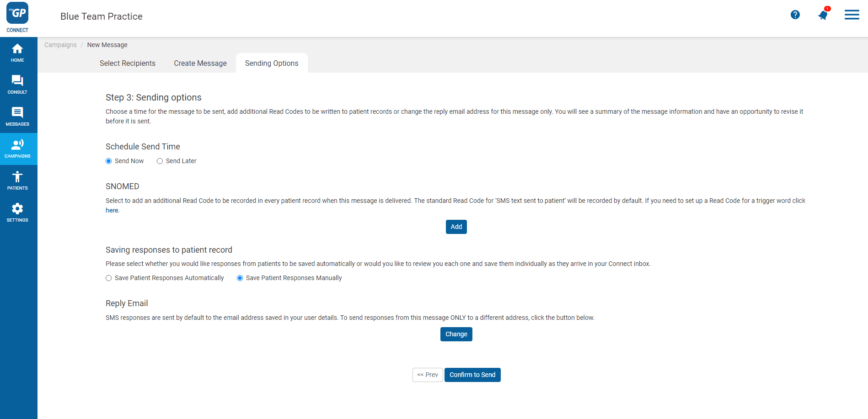The width and height of the screenshot is (868, 419).
Task: Switch to the Create Message tab
Action: pos(200,63)
